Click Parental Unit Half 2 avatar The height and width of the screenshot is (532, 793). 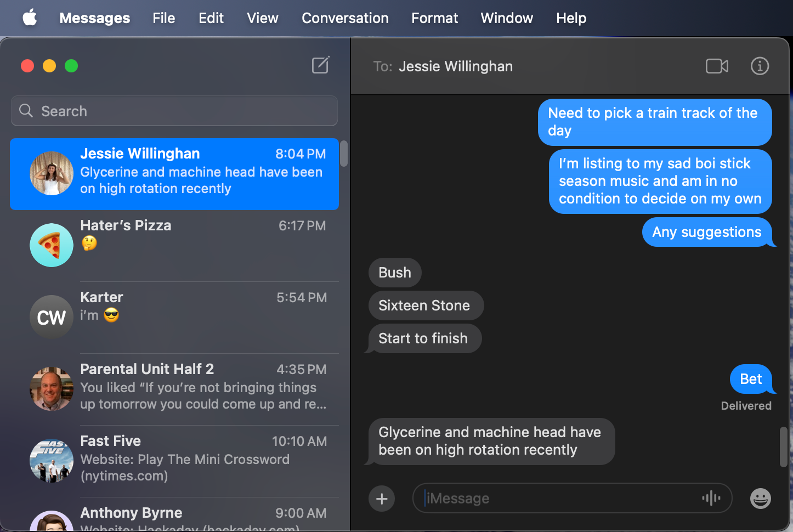pyautogui.click(x=52, y=389)
